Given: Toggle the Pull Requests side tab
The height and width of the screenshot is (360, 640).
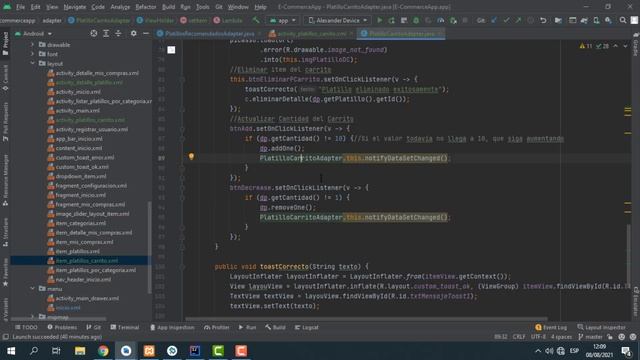Looking at the screenshot, I should click(5, 121).
